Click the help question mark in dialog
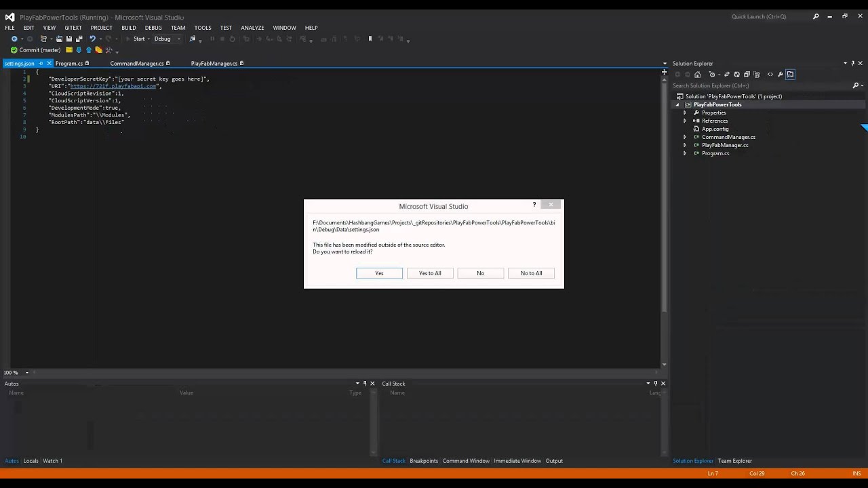This screenshot has width=868, height=488. tap(534, 205)
